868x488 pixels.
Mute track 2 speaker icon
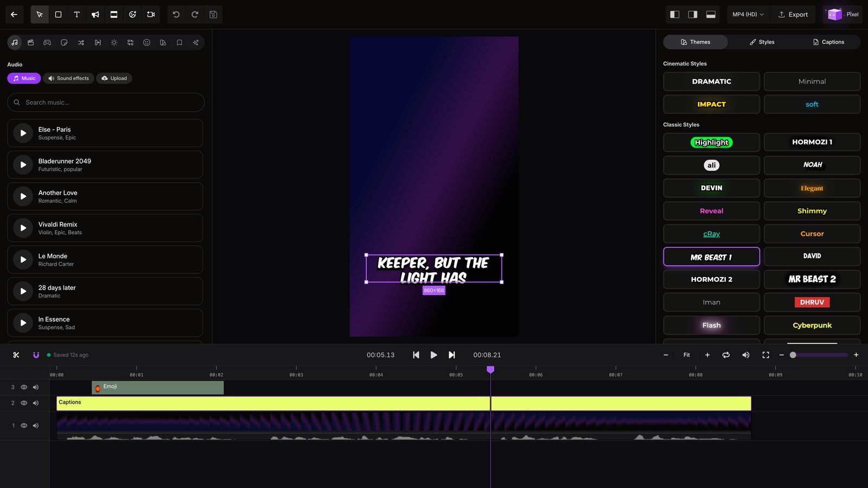[36, 403]
